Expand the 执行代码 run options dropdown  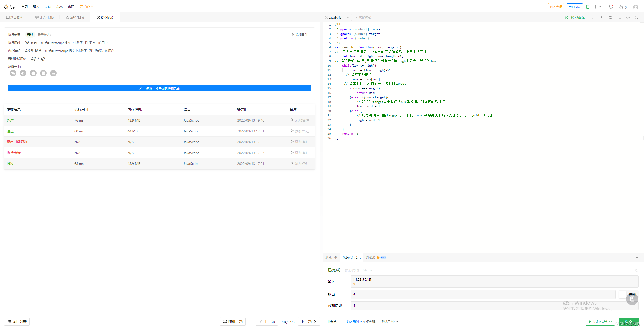click(611, 322)
